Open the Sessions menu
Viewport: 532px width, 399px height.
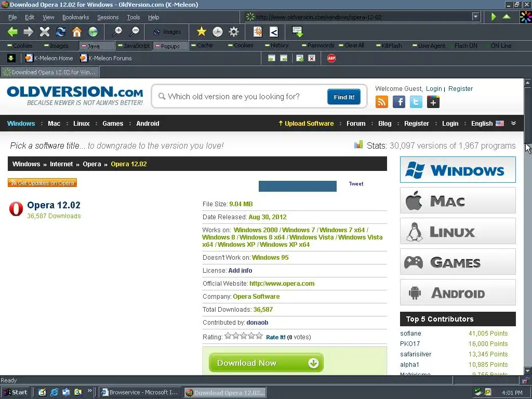tap(108, 17)
